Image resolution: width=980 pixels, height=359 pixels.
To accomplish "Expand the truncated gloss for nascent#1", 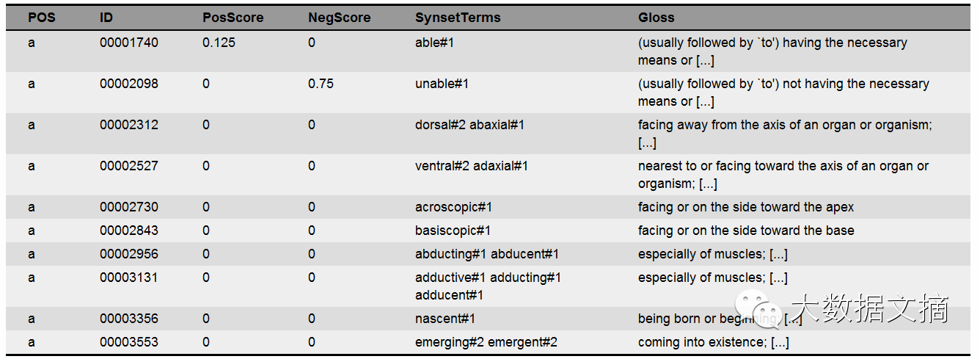I will tap(793, 319).
